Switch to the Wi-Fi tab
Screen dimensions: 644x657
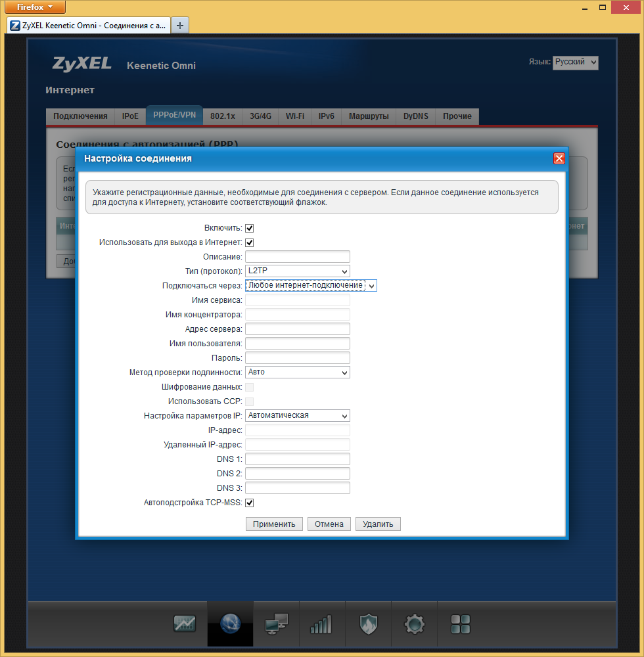click(x=295, y=116)
